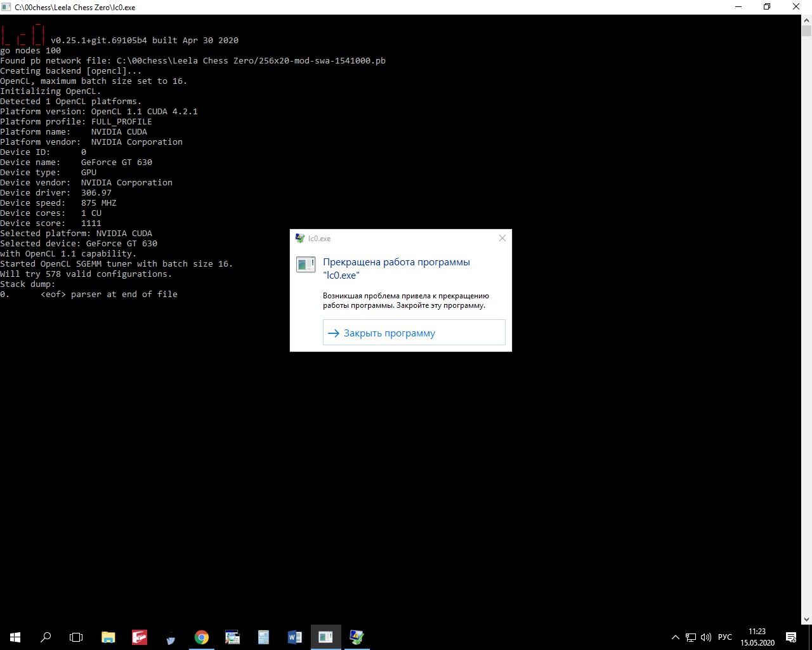Open the clock and calendar flyout
Viewport: 812px width, 650px height.
(757, 637)
